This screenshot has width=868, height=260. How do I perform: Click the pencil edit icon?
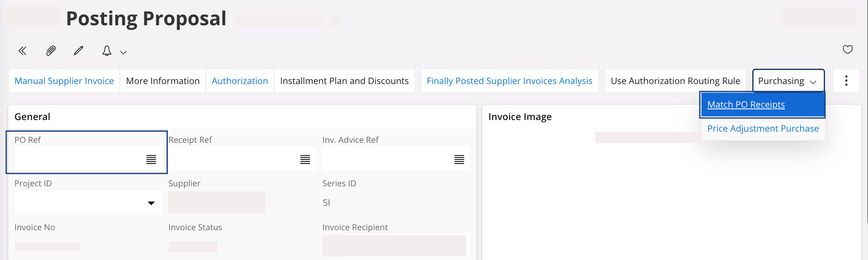tap(79, 51)
